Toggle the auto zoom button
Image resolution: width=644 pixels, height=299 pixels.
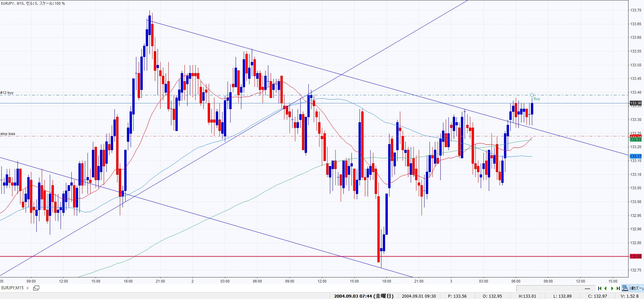click(637, 288)
